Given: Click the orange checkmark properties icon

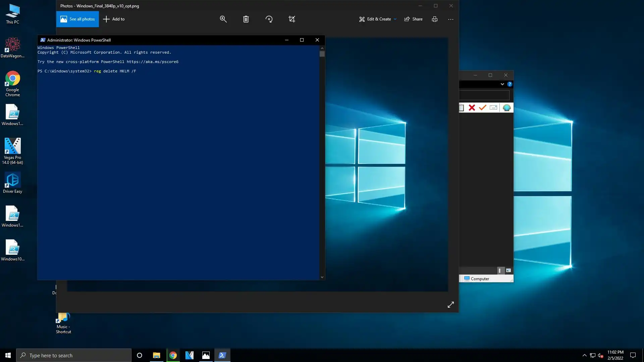Looking at the screenshot, I should point(483,108).
